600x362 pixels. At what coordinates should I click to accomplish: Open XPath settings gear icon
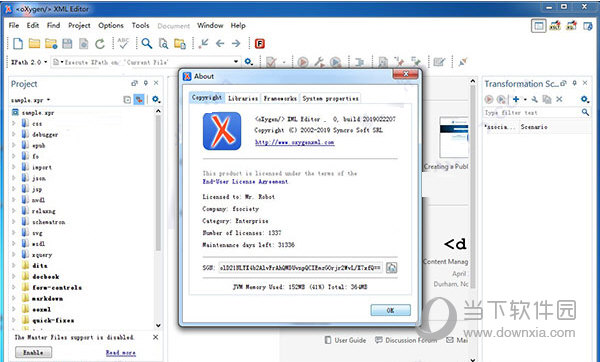[x=249, y=62]
